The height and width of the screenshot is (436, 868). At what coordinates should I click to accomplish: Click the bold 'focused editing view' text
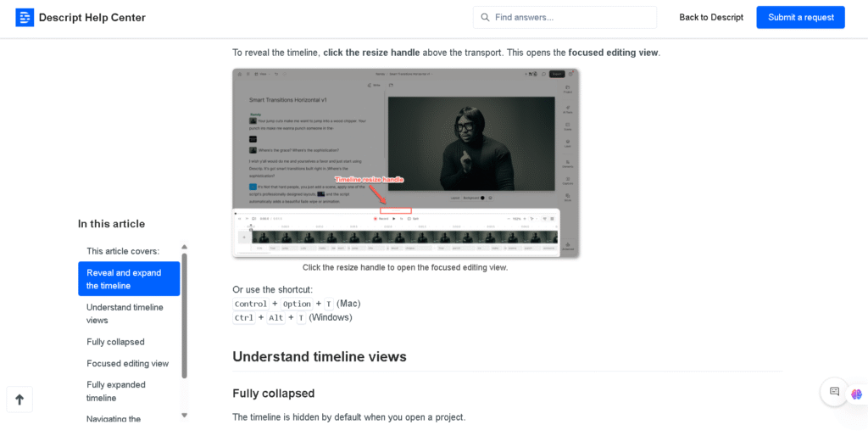(x=614, y=53)
